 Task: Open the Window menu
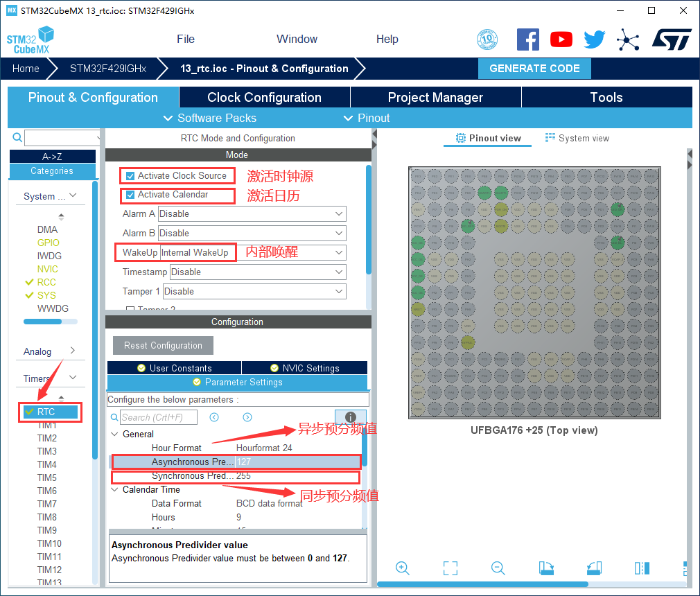tap(297, 40)
